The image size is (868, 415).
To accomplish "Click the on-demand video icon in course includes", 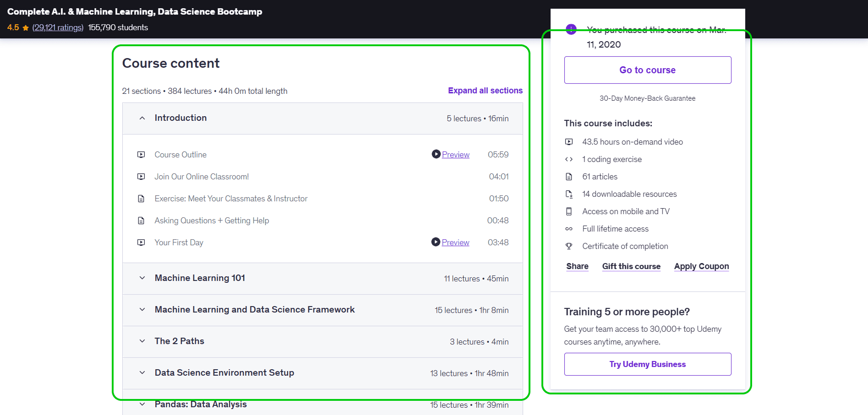I will (569, 142).
